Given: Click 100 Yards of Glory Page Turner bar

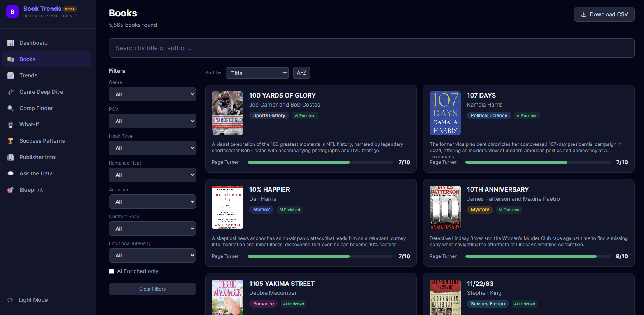Looking at the screenshot, I should pyautogui.click(x=320, y=162).
